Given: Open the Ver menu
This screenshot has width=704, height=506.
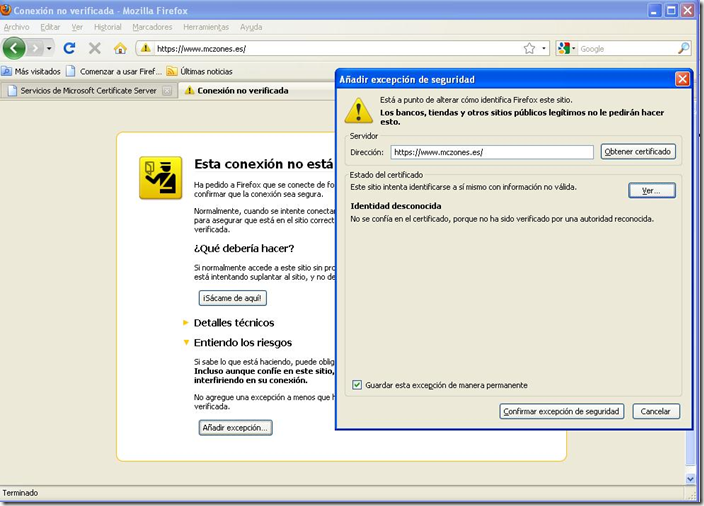Looking at the screenshot, I should coord(77,27).
